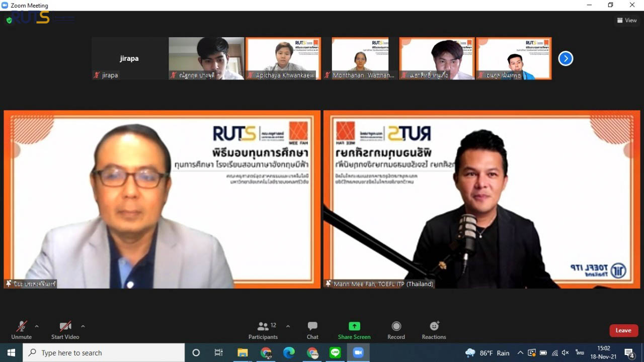Screen dimensions: 644x362
Task: Open the Reactions menu
Action: coord(434,330)
